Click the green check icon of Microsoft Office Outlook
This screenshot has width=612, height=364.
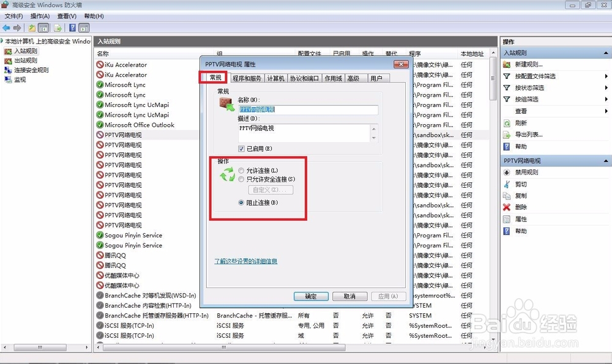100,125
